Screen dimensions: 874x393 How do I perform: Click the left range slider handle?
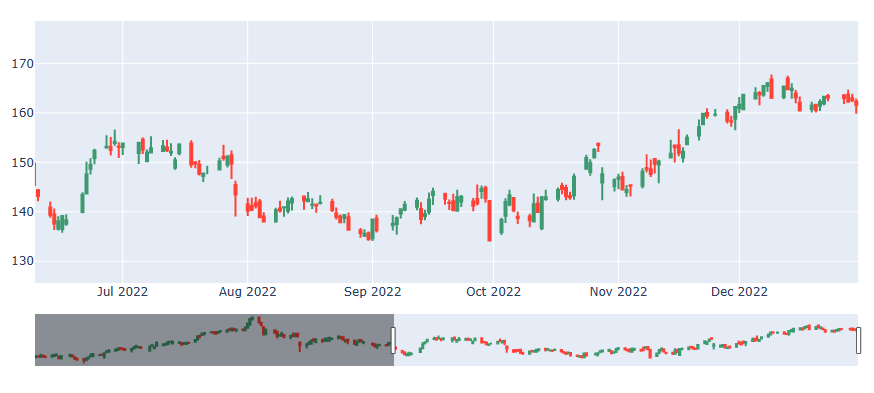click(x=393, y=340)
